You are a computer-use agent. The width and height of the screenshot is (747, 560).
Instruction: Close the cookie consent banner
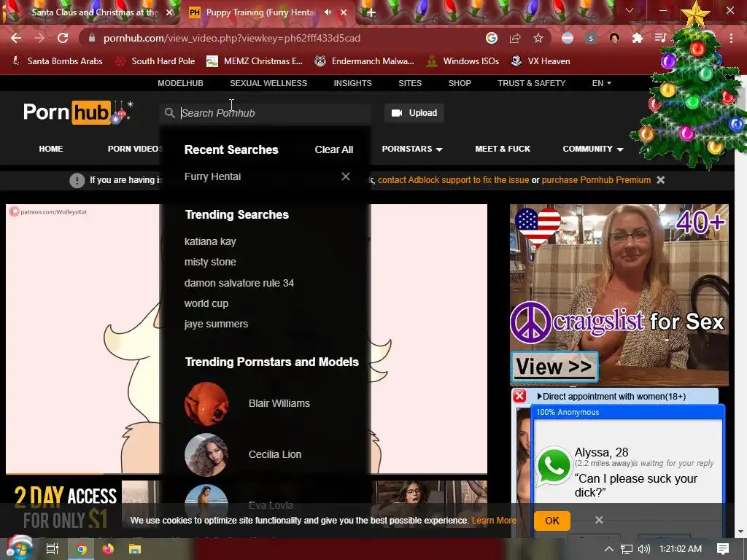point(600,520)
